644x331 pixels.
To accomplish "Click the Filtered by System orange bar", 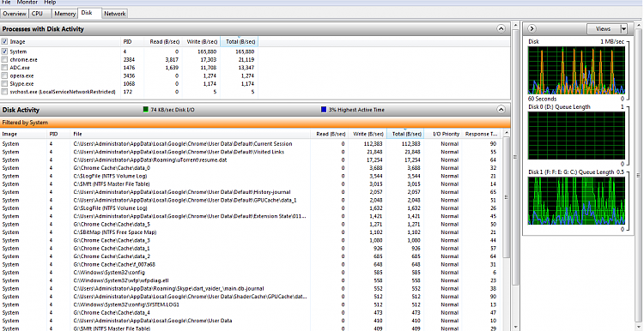I will [255, 123].
